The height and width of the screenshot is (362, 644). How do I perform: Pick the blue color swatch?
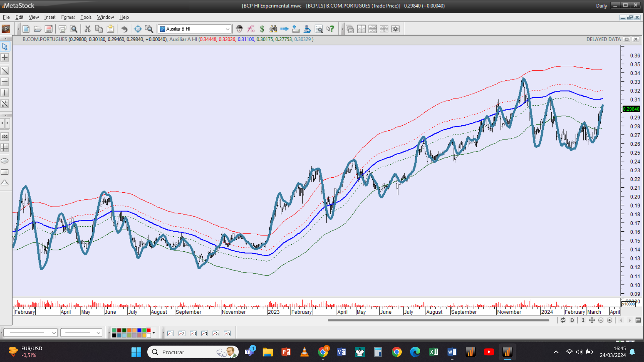pyautogui.click(x=139, y=330)
